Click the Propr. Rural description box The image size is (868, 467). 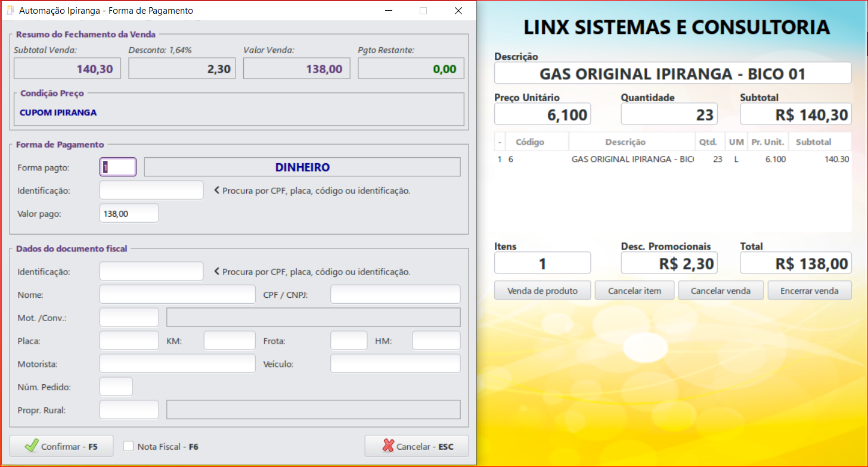314,410
